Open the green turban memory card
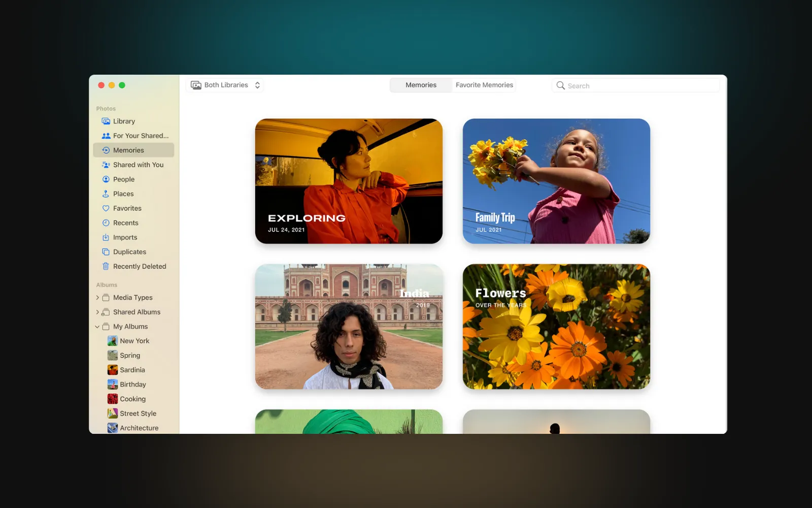Screen dimensions: 812x508 [349, 422]
